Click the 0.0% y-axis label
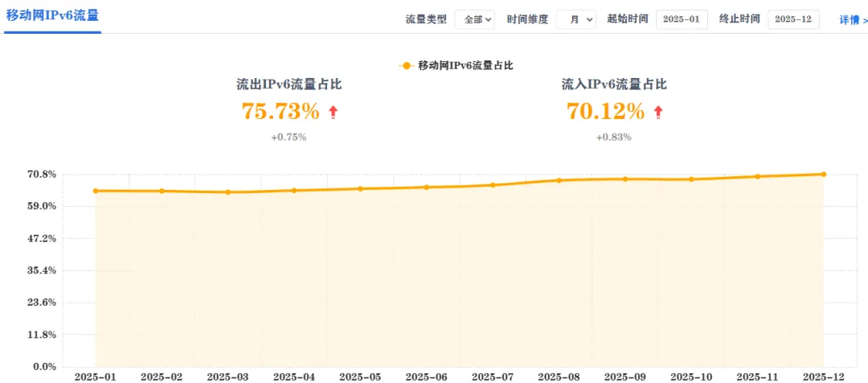Viewport: 868px width, 383px height. [45, 366]
